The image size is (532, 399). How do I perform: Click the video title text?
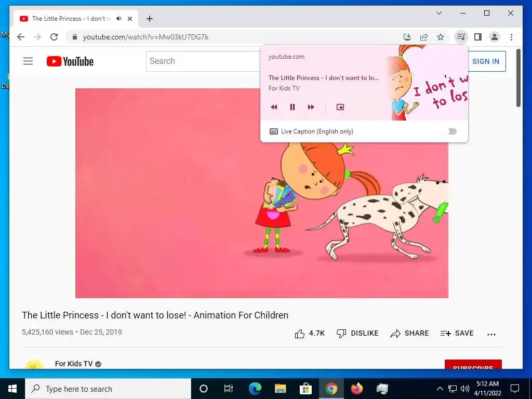(x=155, y=315)
